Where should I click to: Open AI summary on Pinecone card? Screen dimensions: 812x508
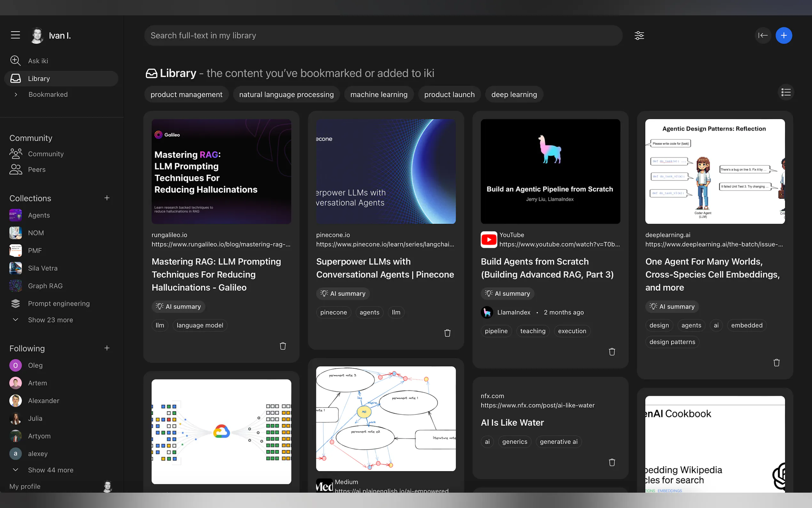tap(343, 294)
